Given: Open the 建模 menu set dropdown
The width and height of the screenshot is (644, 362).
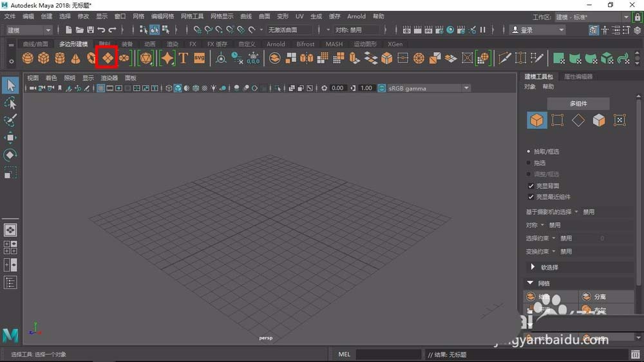Looking at the screenshot, I should 30,30.
